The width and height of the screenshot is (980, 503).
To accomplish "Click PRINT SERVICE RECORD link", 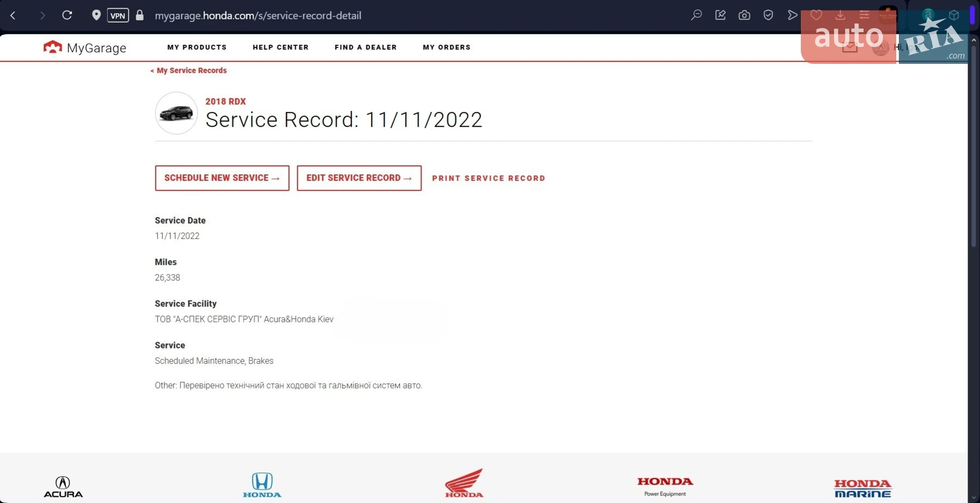I will [x=488, y=178].
